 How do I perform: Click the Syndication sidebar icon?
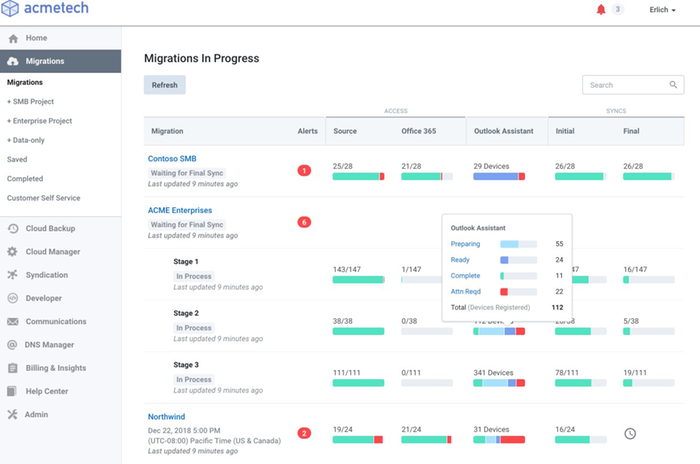(13, 275)
